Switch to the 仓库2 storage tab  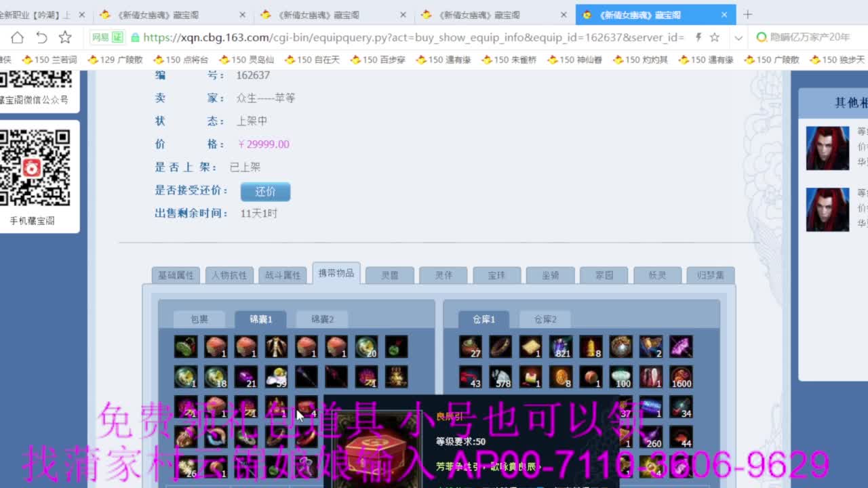[545, 319]
